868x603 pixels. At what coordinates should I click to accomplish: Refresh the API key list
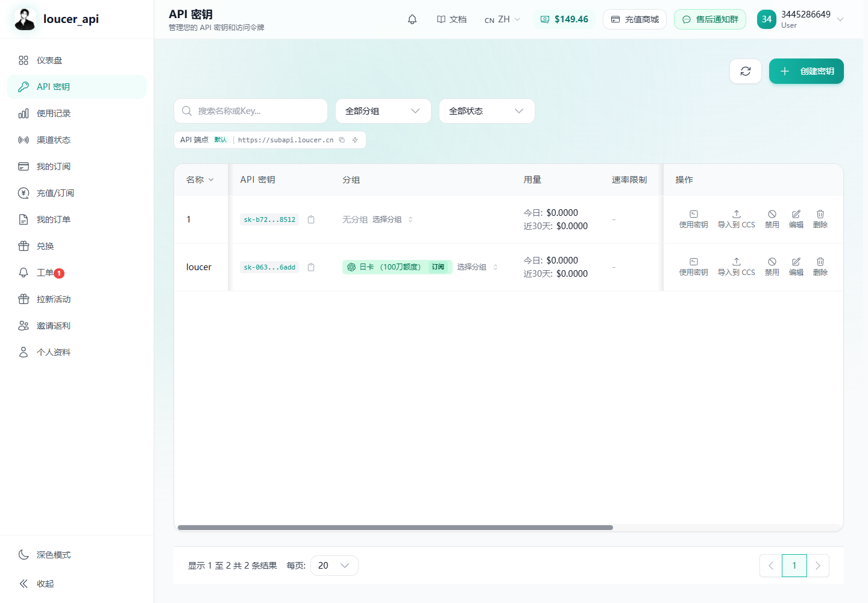746,71
